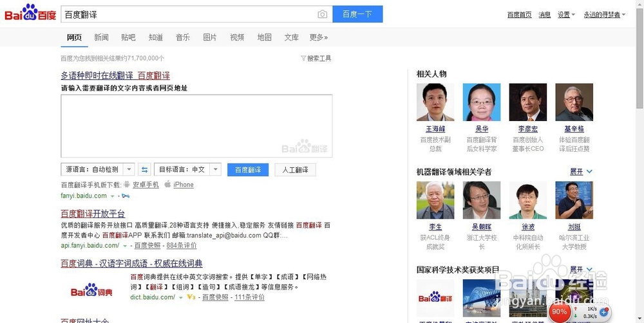The image size is (644, 323).
Task: Open the 永远的寻梦者 account dropdown
Action: coord(605,15)
